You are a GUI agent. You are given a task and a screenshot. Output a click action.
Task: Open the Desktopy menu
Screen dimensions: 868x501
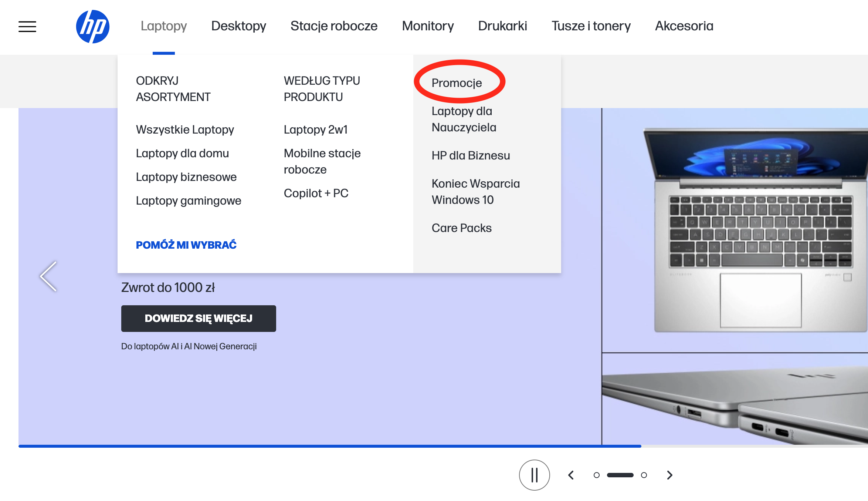pyautogui.click(x=238, y=26)
